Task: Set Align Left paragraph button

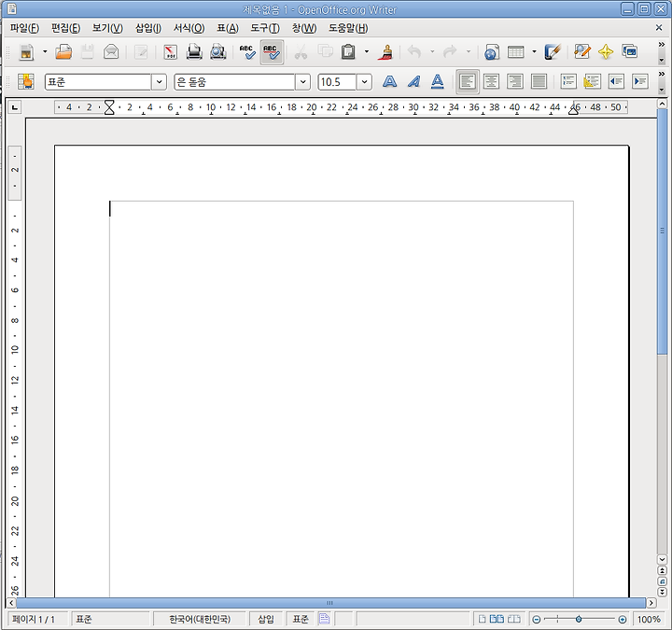Action: coord(468,81)
